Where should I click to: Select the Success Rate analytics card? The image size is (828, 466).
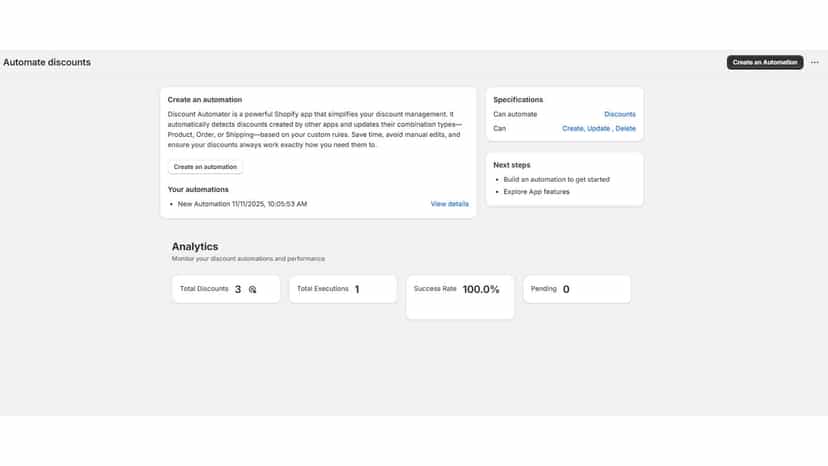point(460,297)
